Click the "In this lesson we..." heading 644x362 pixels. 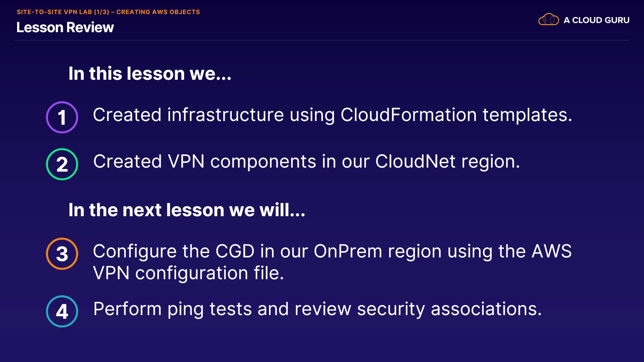pyautogui.click(x=150, y=73)
